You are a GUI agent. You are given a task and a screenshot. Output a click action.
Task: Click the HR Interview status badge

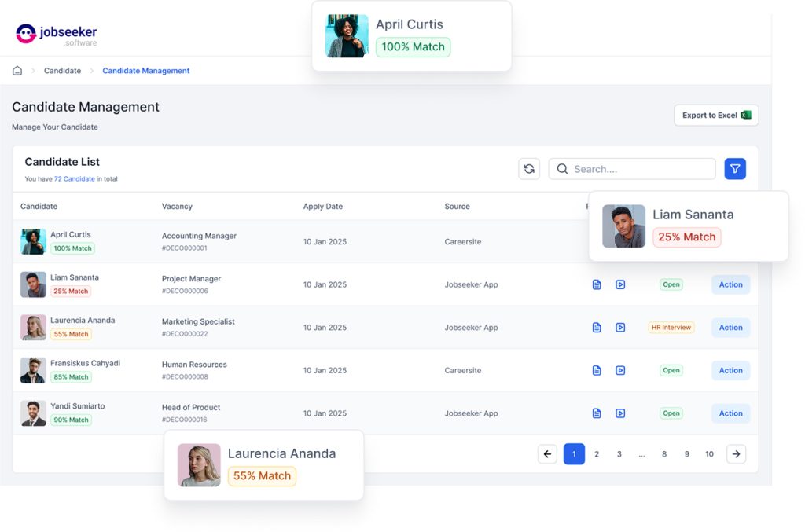tap(671, 328)
